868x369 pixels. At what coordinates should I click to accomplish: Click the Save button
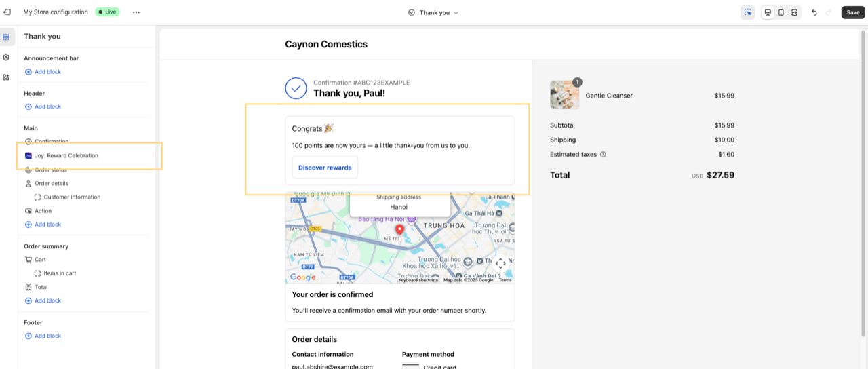[x=852, y=12]
